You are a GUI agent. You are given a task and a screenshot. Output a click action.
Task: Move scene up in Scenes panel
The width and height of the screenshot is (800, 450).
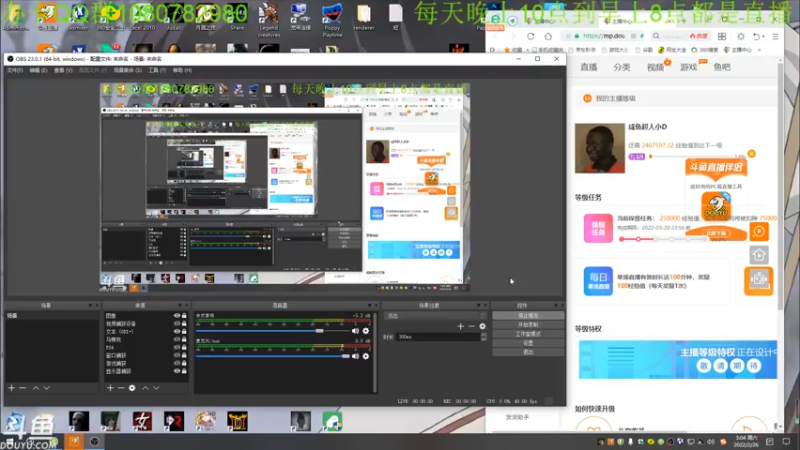tap(36, 388)
